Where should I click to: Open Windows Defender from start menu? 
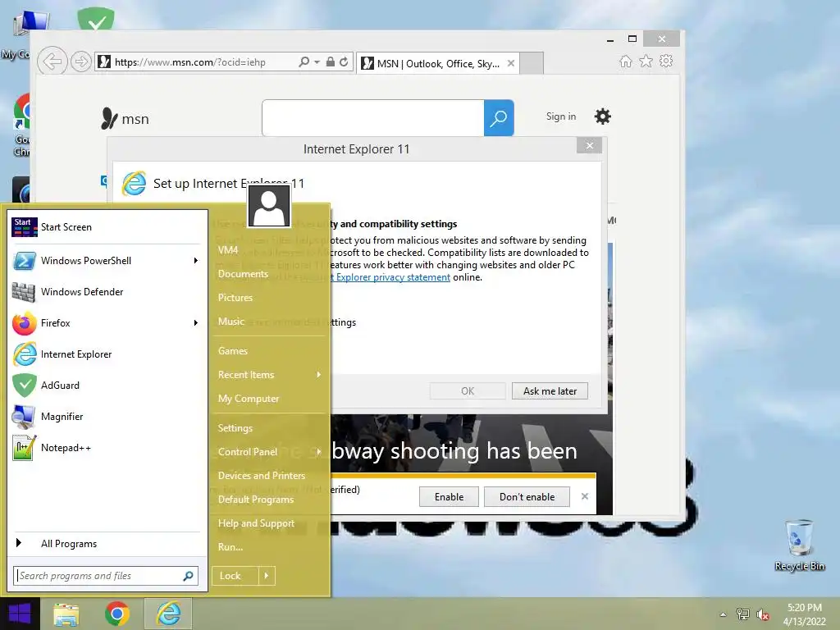pyautogui.click(x=106, y=292)
